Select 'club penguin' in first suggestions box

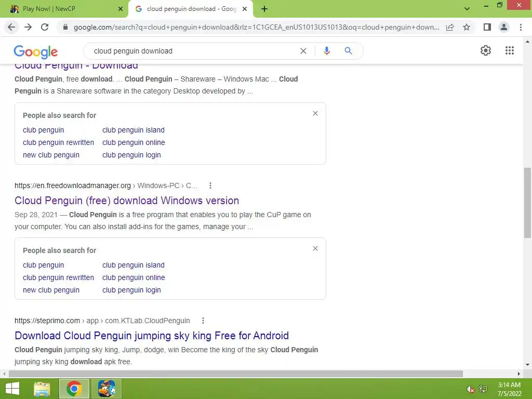click(x=44, y=130)
